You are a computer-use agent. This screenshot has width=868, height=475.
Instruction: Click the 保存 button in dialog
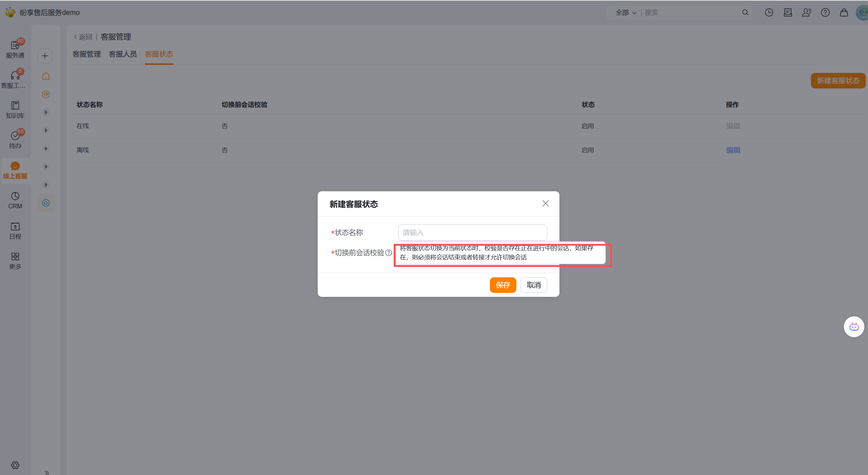(x=503, y=285)
